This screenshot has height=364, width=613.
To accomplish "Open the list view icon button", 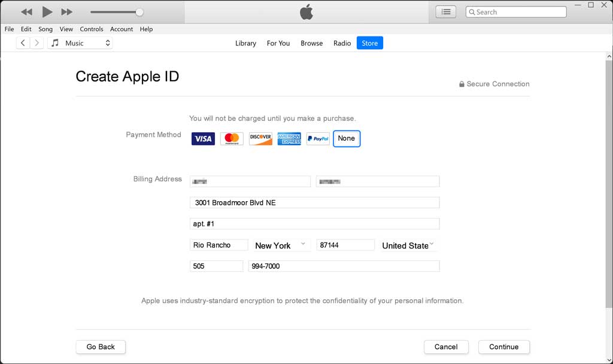I will click(445, 12).
